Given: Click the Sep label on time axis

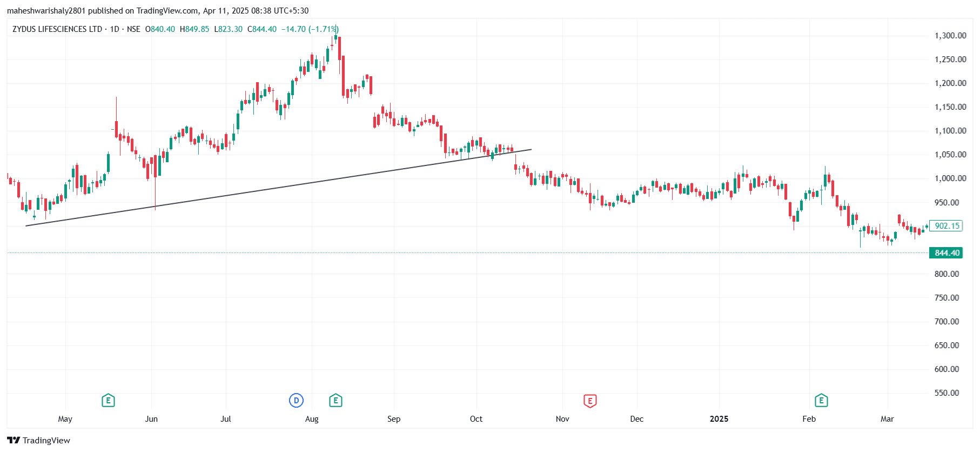Looking at the screenshot, I should coord(394,419).
